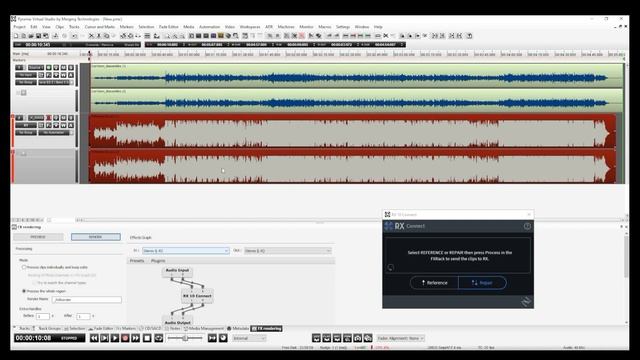
Task: Select the upper blue waveform clip
Action: click(x=357, y=76)
